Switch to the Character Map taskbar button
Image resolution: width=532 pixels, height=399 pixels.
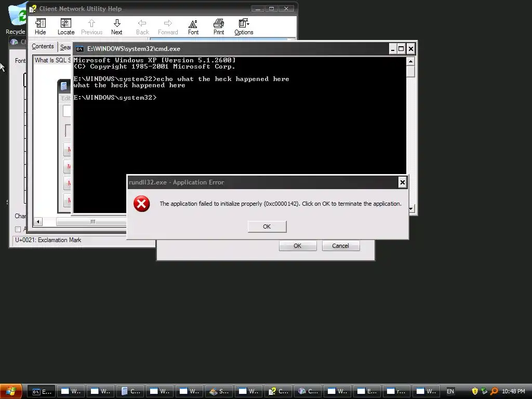308,391
